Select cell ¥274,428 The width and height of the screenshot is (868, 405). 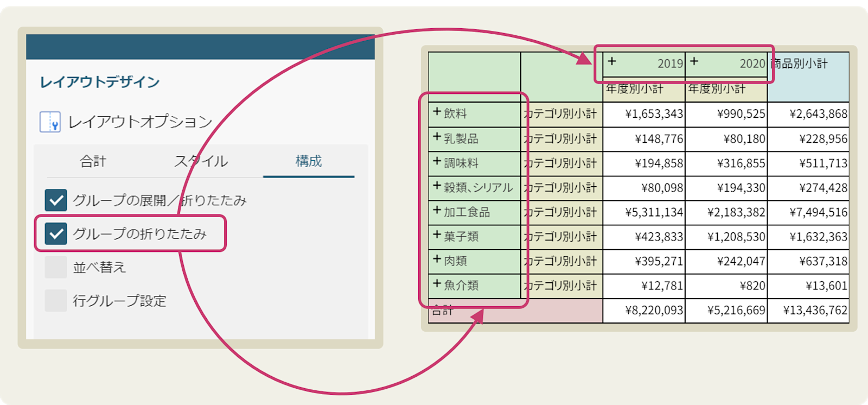pos(808,188)
